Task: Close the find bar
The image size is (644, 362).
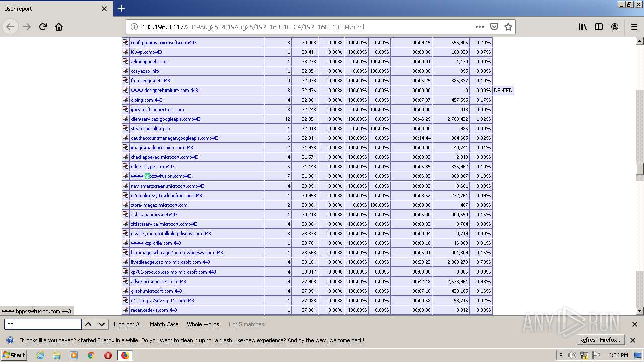Action: tap(634, 324)
